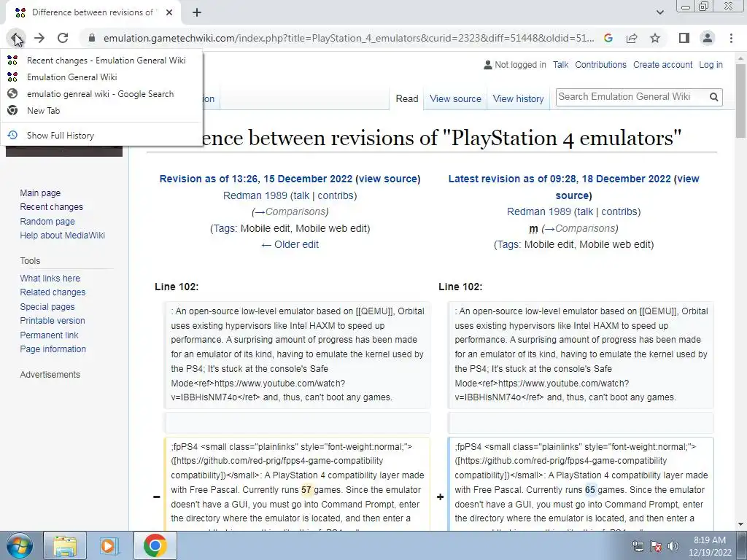The height and width of the screenshot is (560, 747).
Task: Switch to the View source tab
Action: pos(455,98)
